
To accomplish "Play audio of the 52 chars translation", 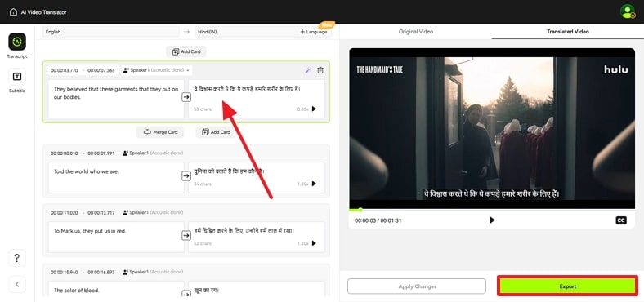I will [x=314, y=243].
